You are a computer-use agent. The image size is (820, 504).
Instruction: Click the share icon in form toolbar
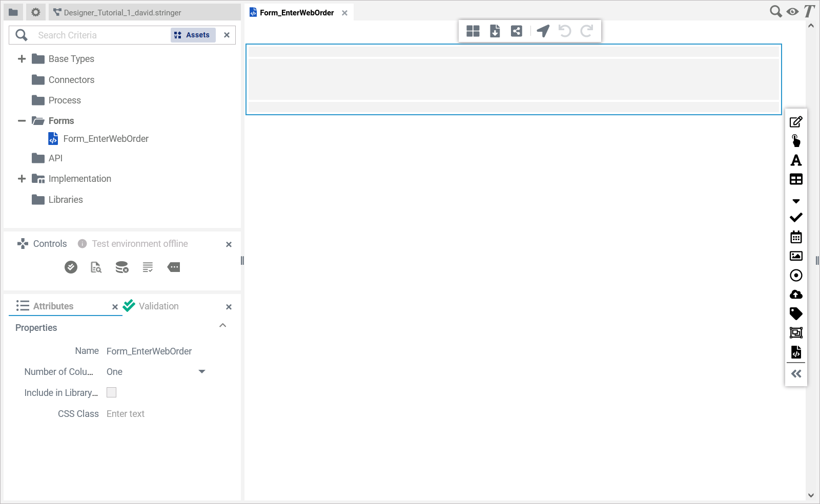point(517,31)
